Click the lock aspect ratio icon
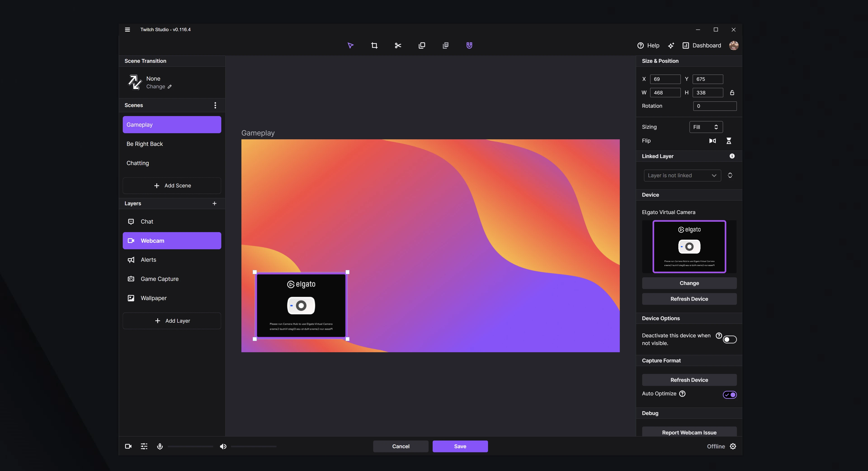This screenshot has height=471, width=868. point(732,92)
